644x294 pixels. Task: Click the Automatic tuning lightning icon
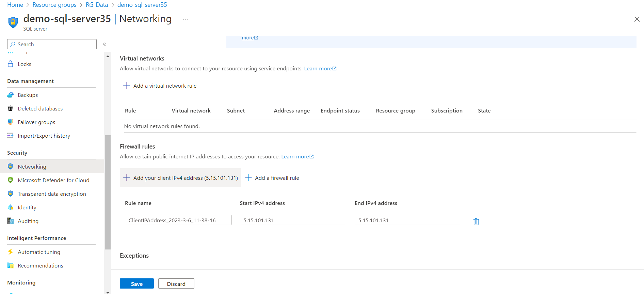click(11, 252)
